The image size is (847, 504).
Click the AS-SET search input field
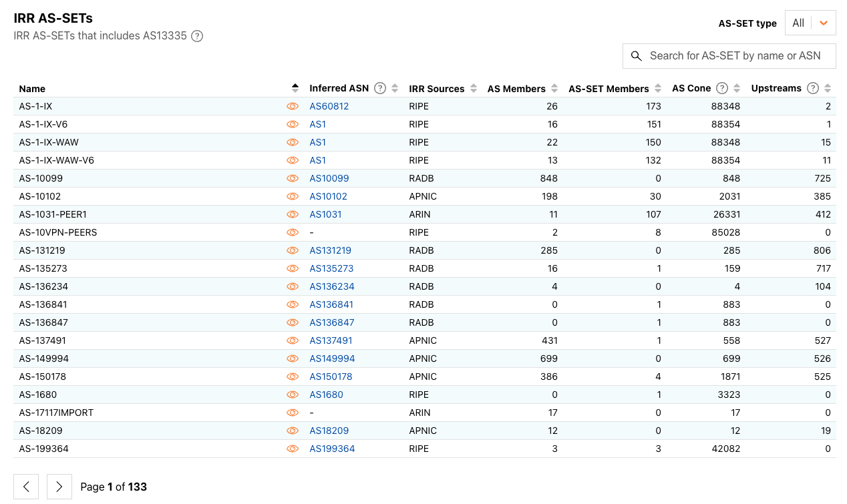click(x=735, y=56)
